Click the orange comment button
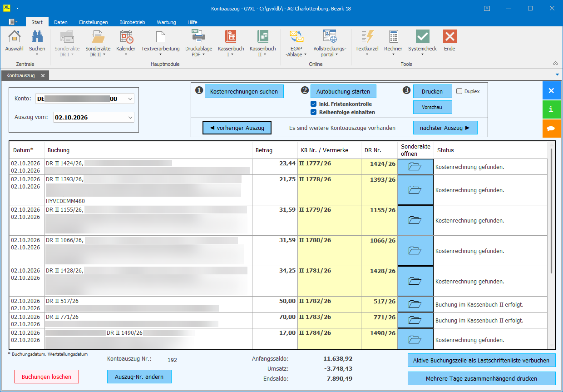 click(551, 129)
